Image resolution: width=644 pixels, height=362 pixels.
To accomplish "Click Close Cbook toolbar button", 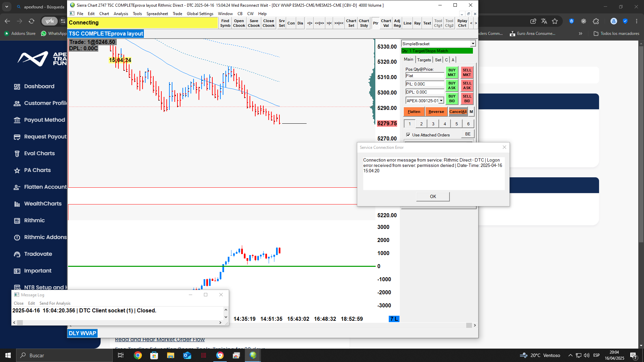I will (x=269, y=23).
